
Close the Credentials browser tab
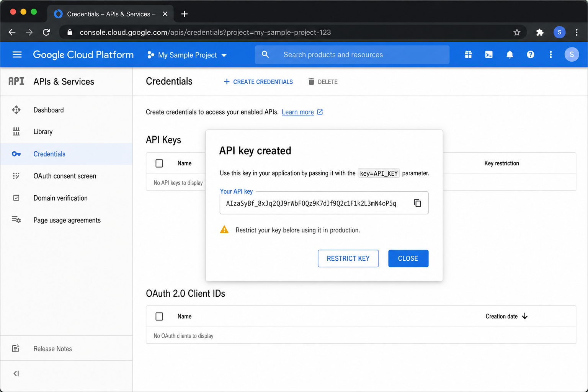(165, 14)
